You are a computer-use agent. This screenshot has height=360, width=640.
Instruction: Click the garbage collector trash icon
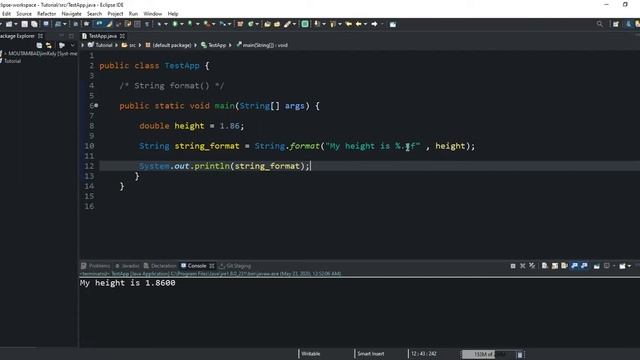520,354
